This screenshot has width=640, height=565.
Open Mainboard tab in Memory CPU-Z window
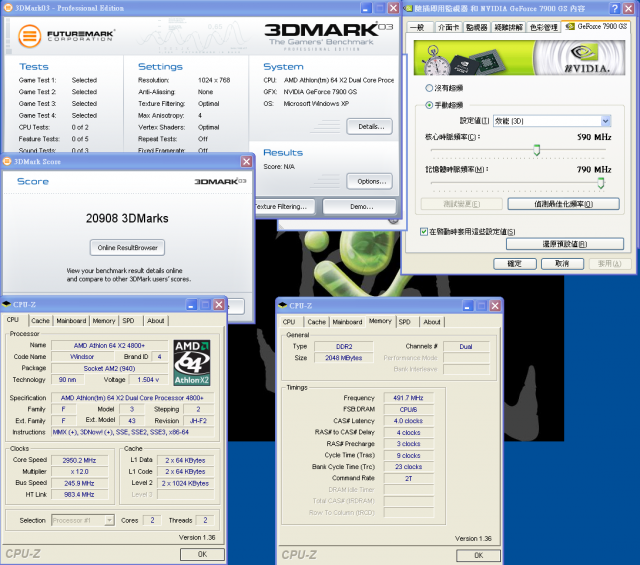347,322
